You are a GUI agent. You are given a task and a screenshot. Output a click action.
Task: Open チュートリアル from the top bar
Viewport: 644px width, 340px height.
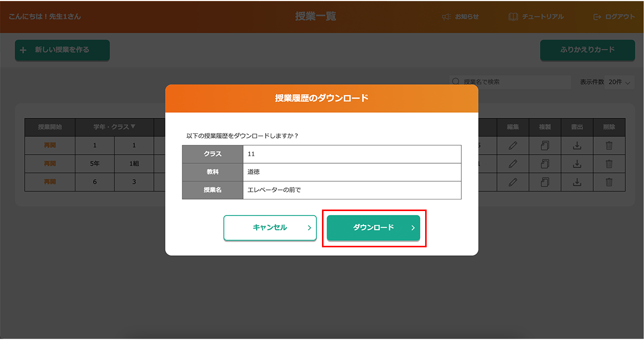[536, 17]
